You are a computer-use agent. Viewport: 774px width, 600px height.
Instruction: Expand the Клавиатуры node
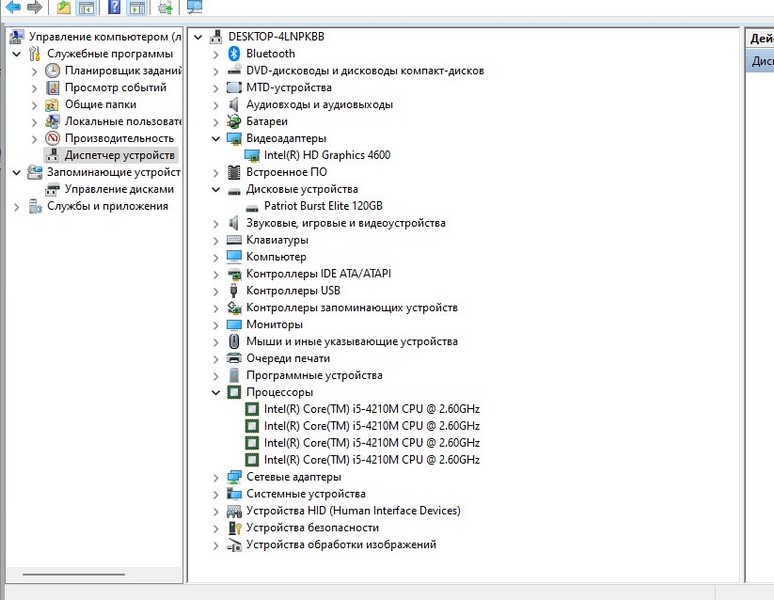point(216,240)
